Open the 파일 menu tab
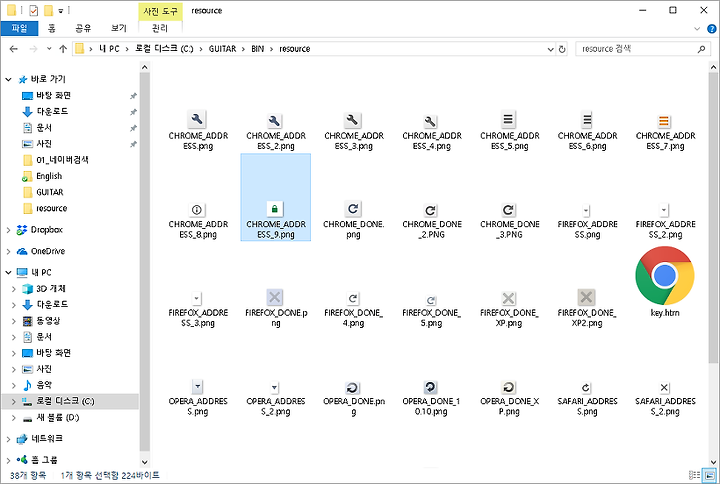 (x=19, y=28)
